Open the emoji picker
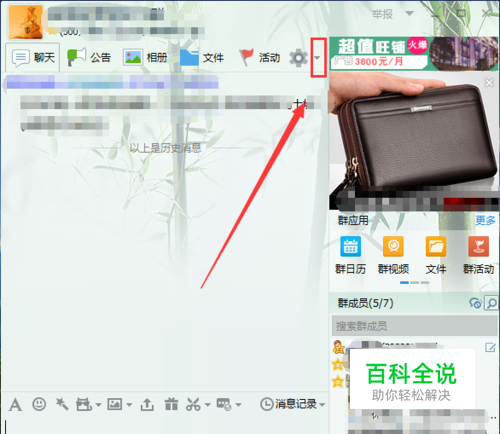Image resolution: width=500 pixels, height=434 pixels. (39, 404)
